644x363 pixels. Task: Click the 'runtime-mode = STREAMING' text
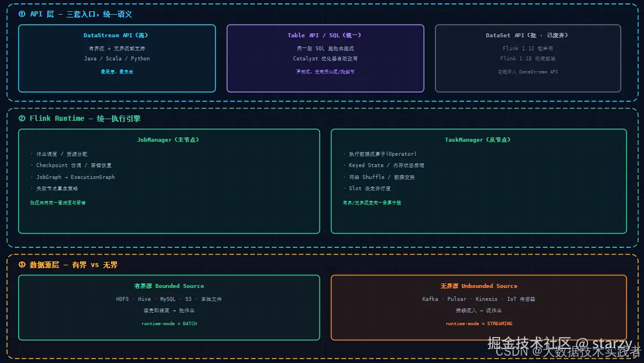pyautogui.click(x=479, y=323)
